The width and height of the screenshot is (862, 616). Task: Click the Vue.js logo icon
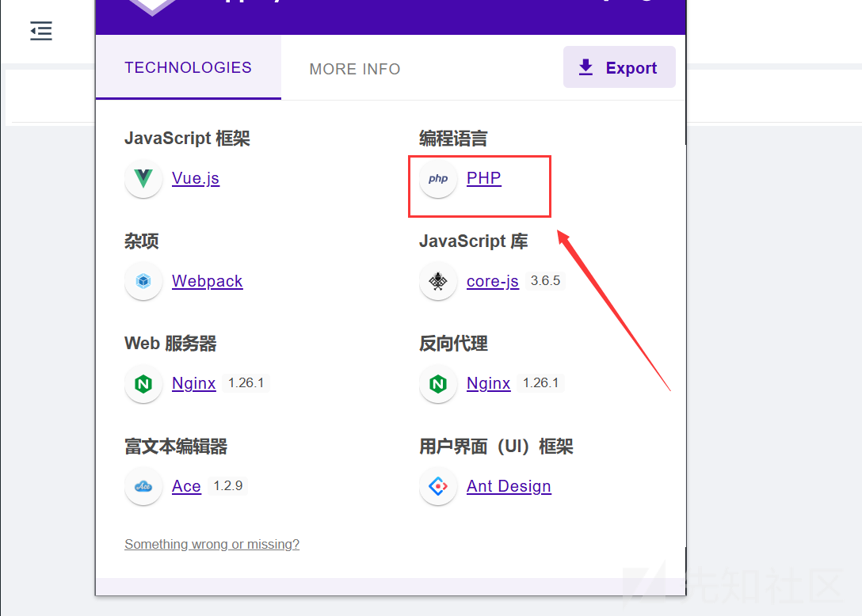click(x=143, y=178)
